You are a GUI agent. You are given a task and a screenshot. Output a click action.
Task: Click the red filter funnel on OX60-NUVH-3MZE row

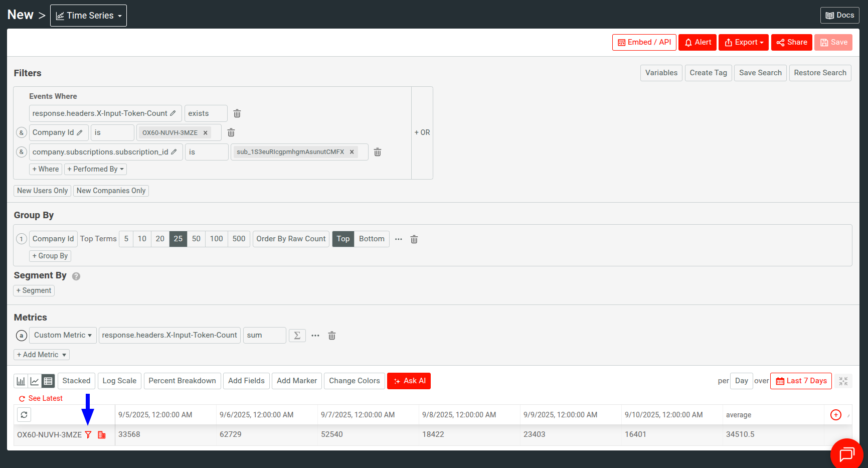(88, 435)
